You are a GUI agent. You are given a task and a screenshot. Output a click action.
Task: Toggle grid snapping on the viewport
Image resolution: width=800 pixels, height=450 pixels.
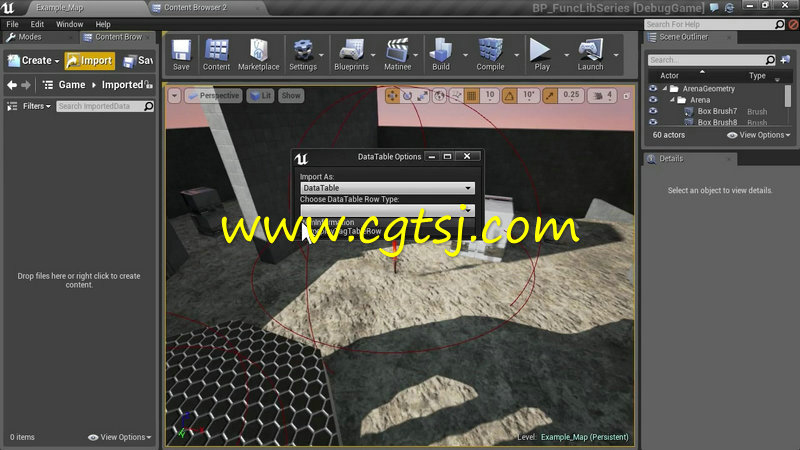tap(472, 95)
